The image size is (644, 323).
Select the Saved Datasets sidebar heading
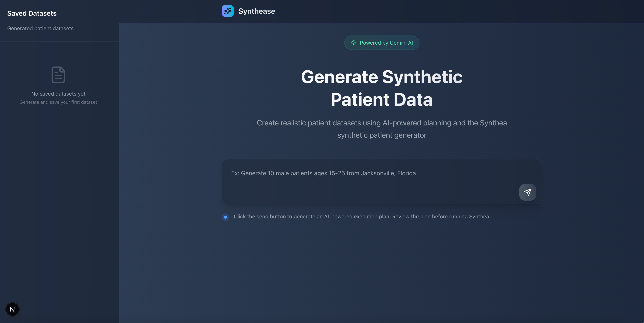(x=32, y=13)
